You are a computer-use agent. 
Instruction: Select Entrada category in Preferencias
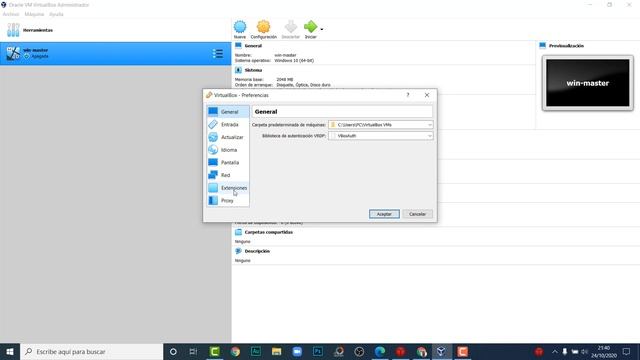click(228, 124)
